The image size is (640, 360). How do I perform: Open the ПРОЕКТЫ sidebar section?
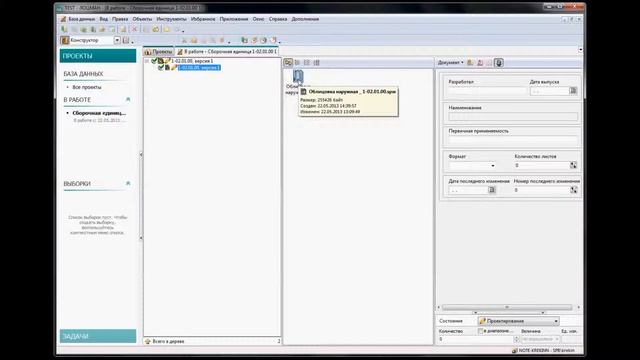tap(98, 56)
